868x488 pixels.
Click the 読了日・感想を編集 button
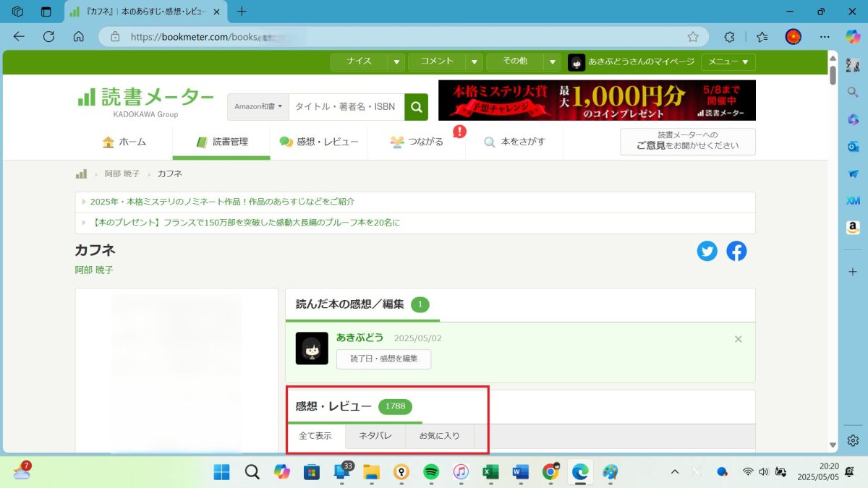pyautogui.click(x=383, y=359)
